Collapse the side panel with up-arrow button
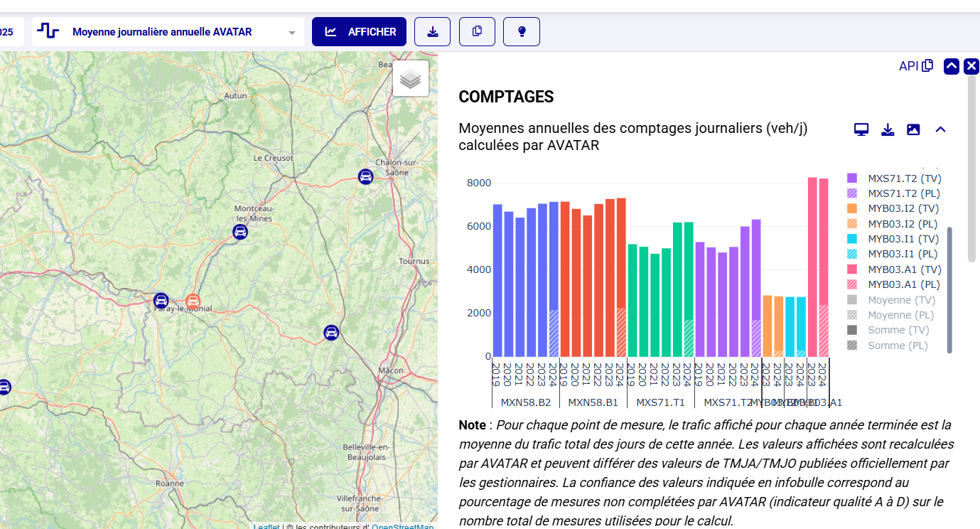 952,66
